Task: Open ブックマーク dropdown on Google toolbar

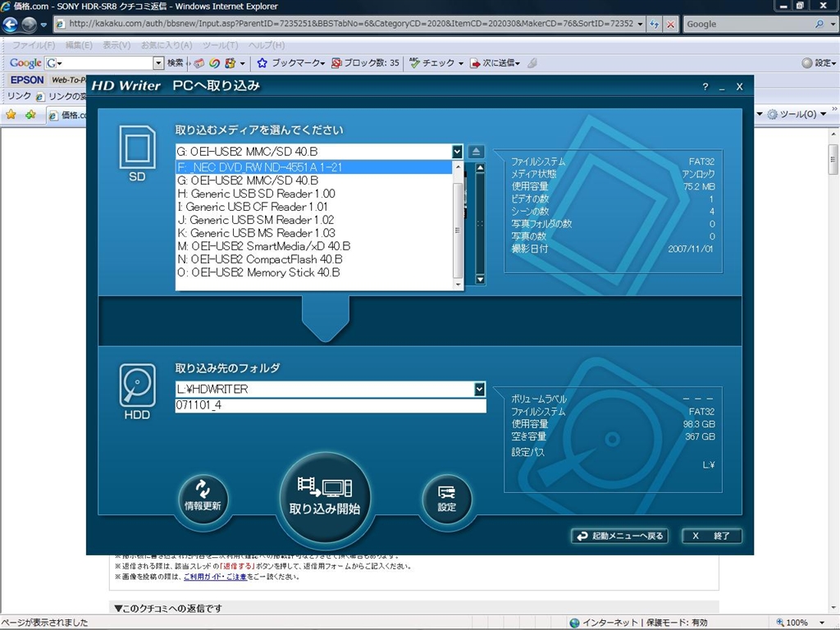Action: pos(291,62)
